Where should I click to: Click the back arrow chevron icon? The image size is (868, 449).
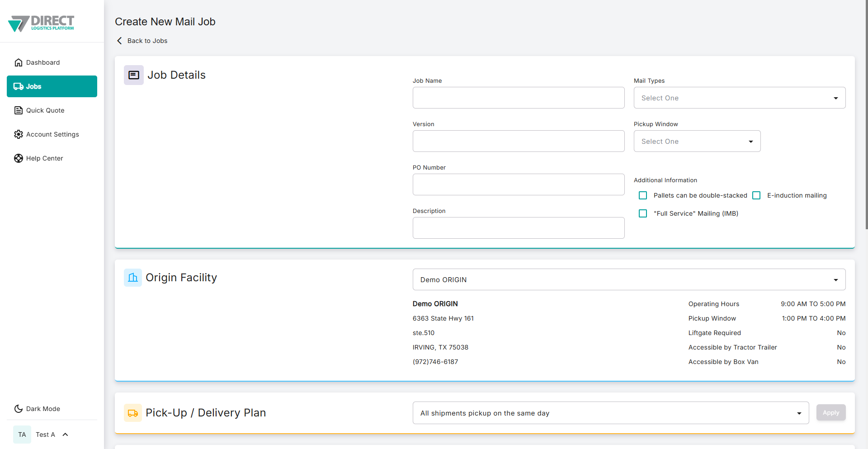pos(119,41)
